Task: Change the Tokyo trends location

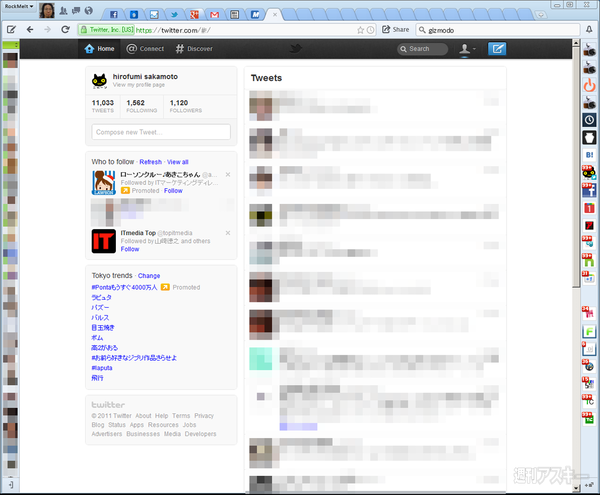Action: point(149,276)
